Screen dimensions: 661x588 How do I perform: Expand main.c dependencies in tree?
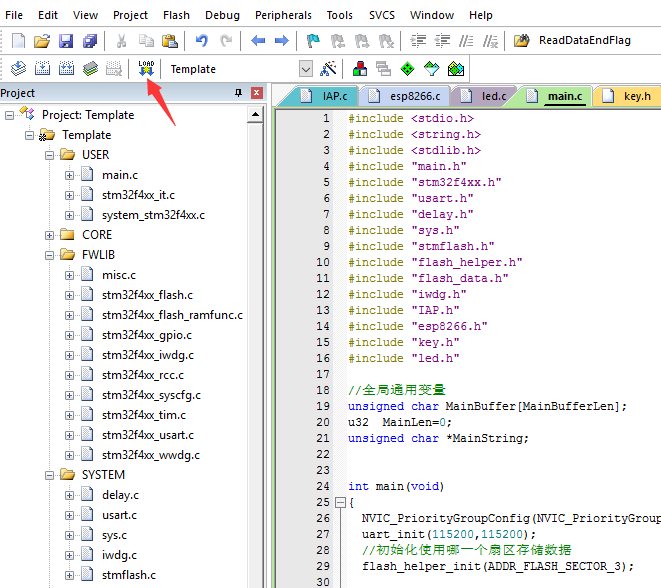tap(69, 175)
